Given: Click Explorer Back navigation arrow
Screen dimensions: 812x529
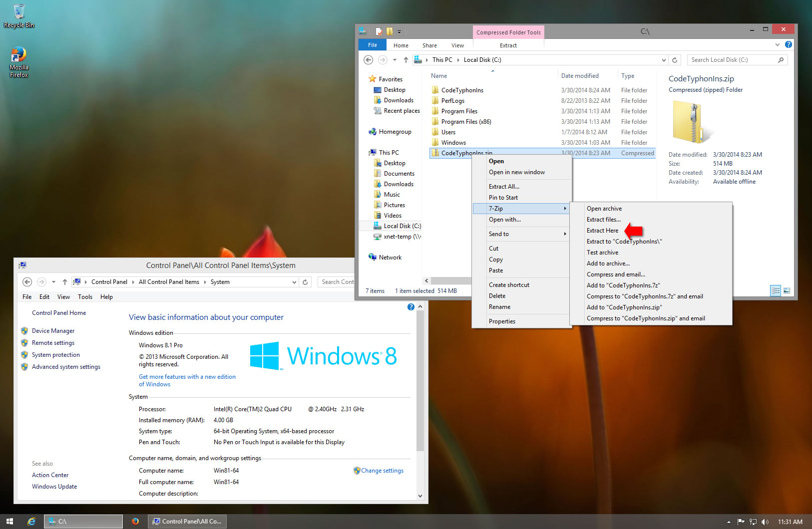Looking at the screenshot, I should (x=368, y=60).
